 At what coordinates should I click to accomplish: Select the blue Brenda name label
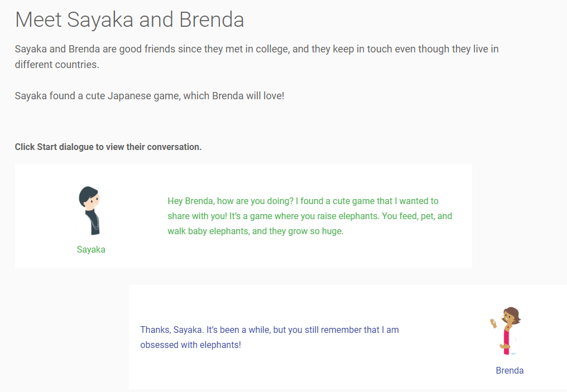coord(510,370)
